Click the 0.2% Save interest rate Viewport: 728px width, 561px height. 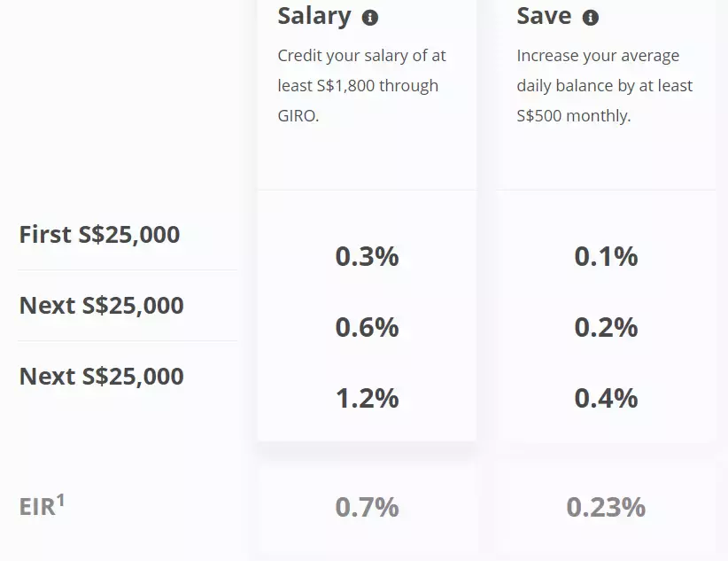pos(606,328)
